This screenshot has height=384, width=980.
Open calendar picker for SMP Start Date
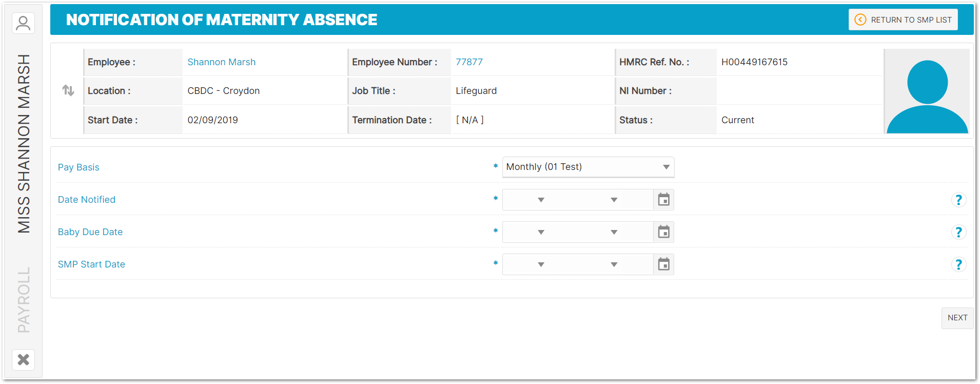663,264
